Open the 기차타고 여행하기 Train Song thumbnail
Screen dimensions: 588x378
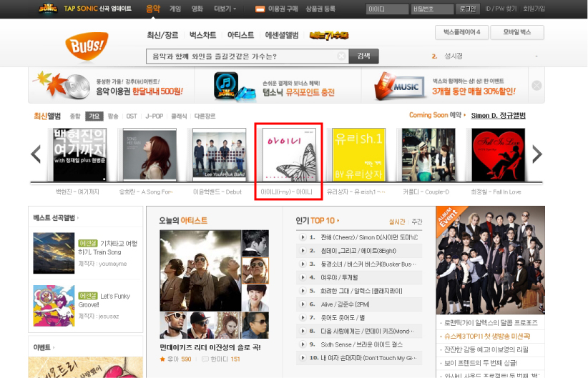(54, 253)
